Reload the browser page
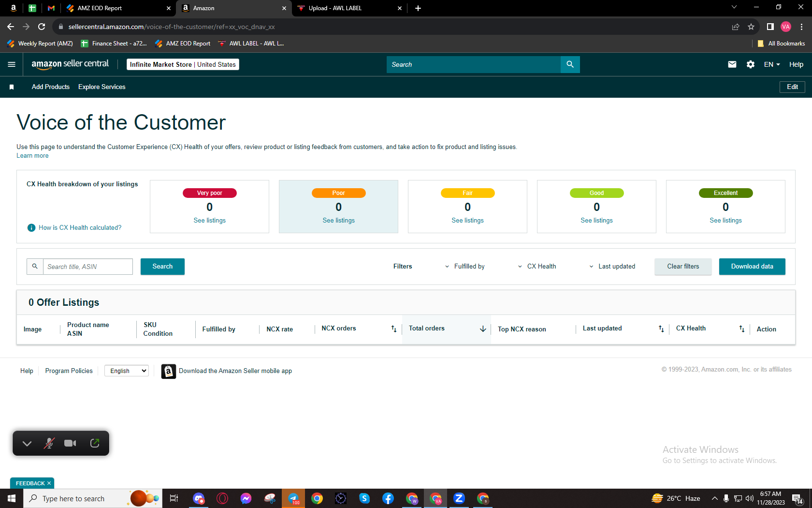This screenshot has width=812, height=508. click(x=42, y=27)
